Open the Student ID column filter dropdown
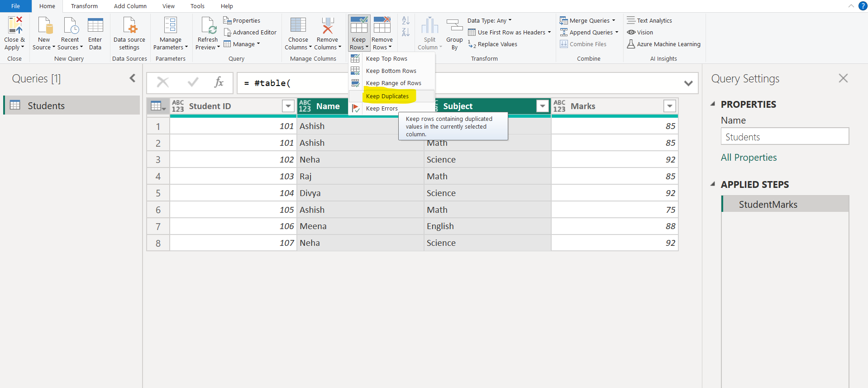The image size is (868, 388). point(288,106)
